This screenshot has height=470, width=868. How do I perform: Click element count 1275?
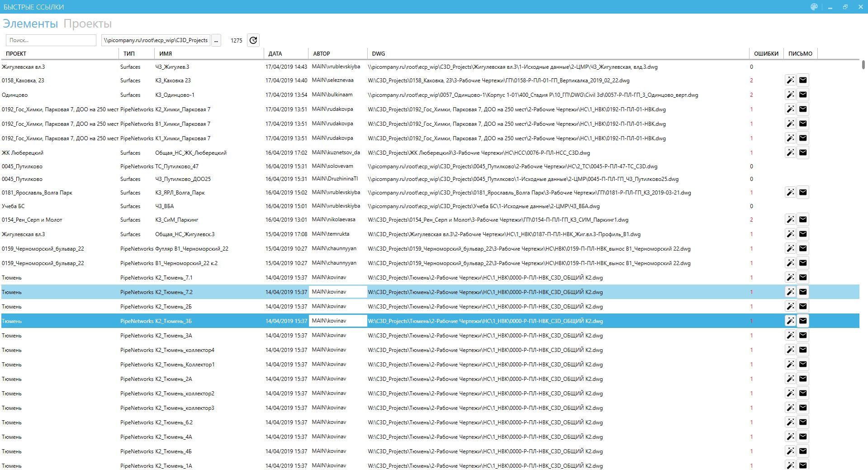click(x=236, y=40)
